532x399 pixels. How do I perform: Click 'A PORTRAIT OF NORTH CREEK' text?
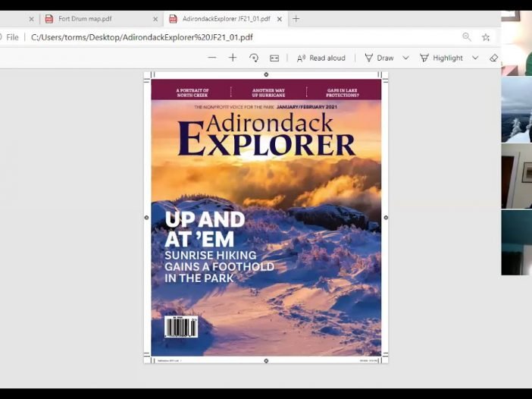point(192,93)
